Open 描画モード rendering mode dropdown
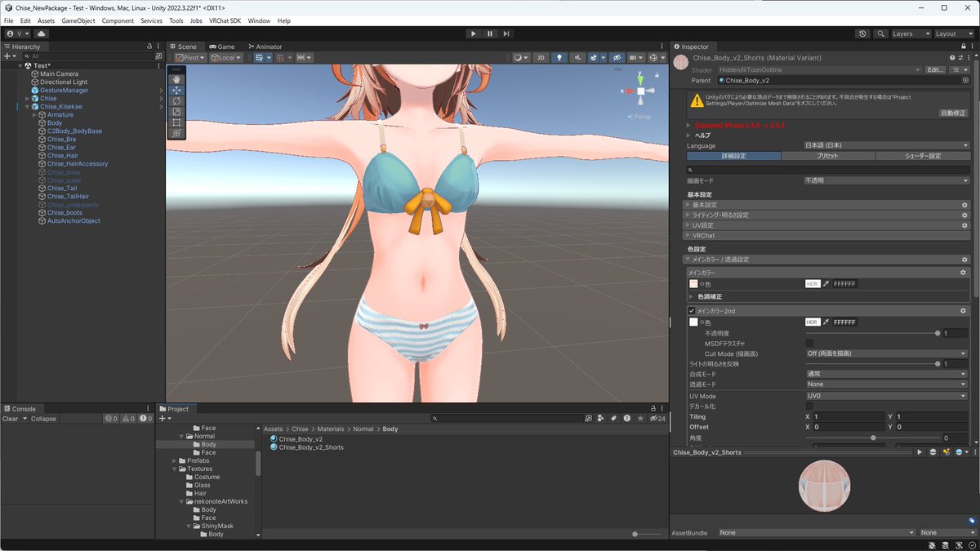The height and width of the screenshot is (551, 980). click(887, 180)
